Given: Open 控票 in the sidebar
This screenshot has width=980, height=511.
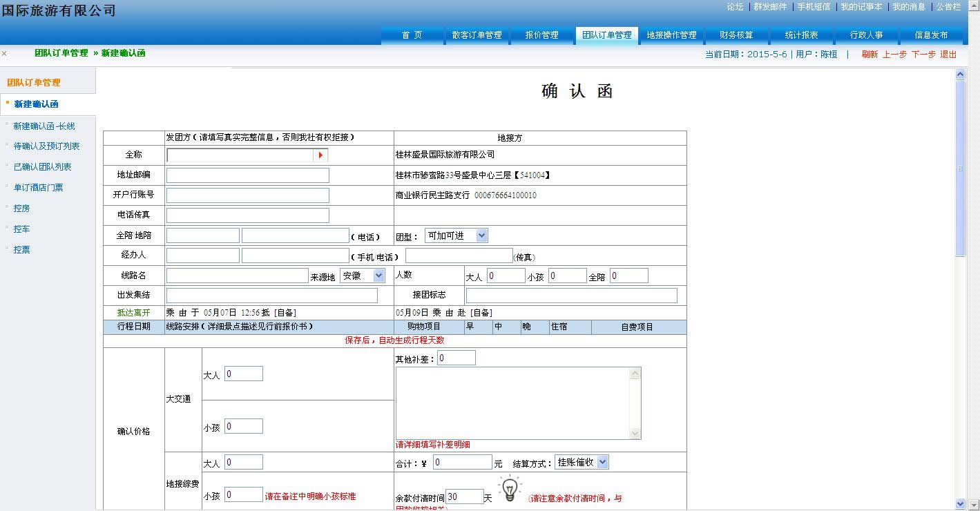Looking at the screenshot, I should click(21, 250).
